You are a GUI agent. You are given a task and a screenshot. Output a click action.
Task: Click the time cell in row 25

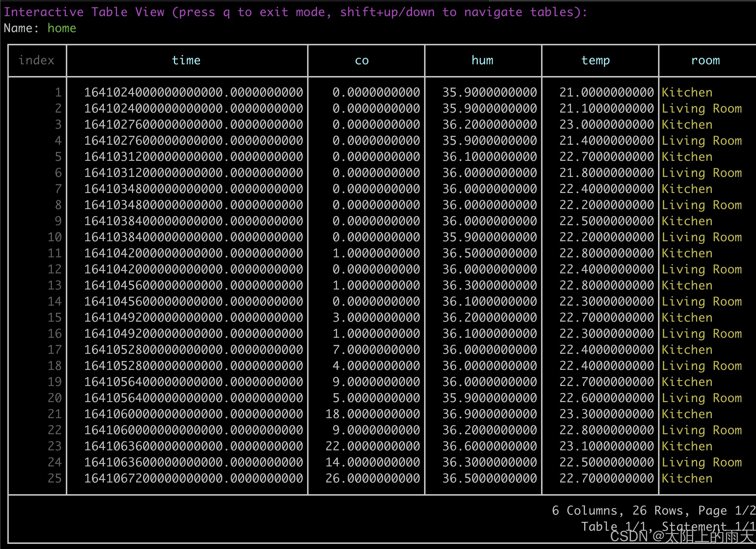pos(193,478)
